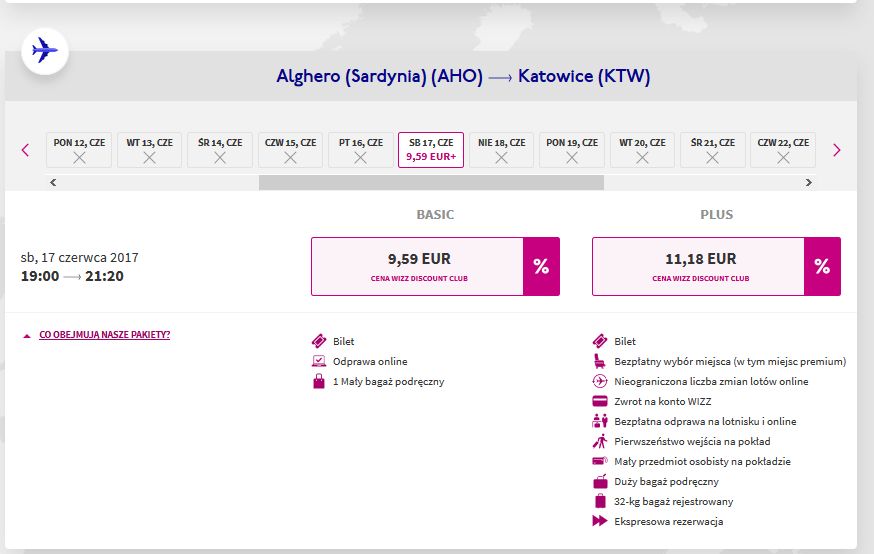The height and width of the screenshot is (554, 874).
Task: Select the PT 16, CZE date tab
Action: (361, 150)
